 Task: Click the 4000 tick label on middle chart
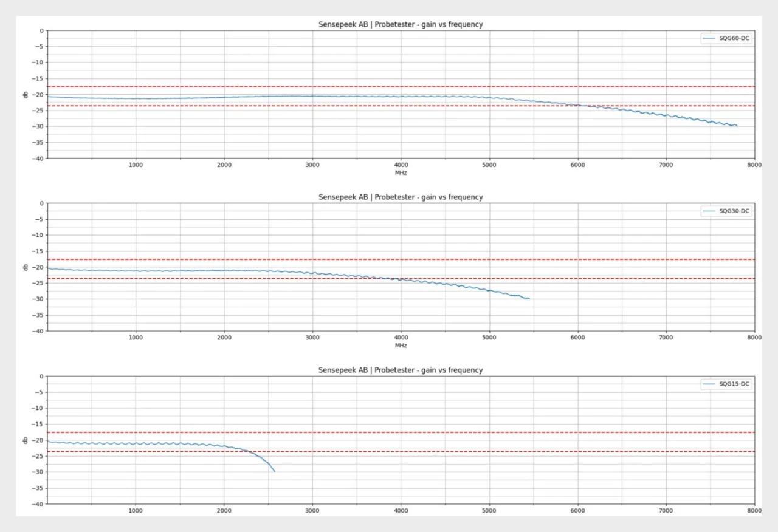click(401, 338)
